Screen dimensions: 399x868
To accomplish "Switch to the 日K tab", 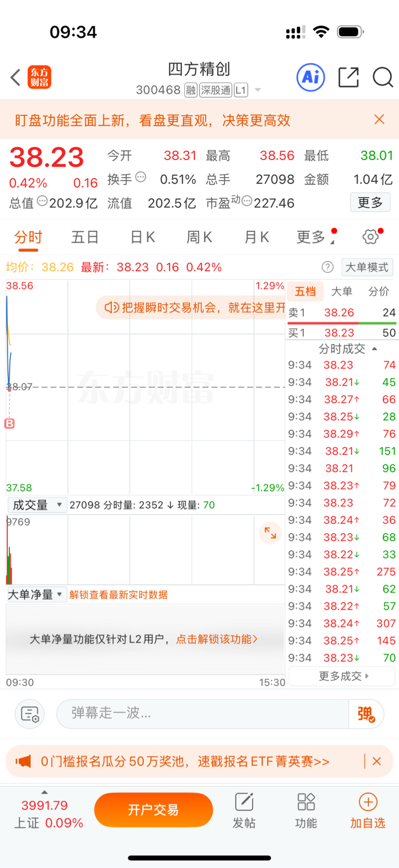I will pos(142,238).
